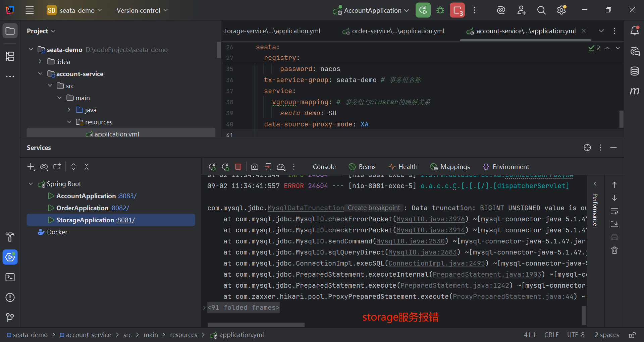Image resolution: width=644 pixels, height=342 pixels.
Task: Open the Health tab
Action: (403, 167)
